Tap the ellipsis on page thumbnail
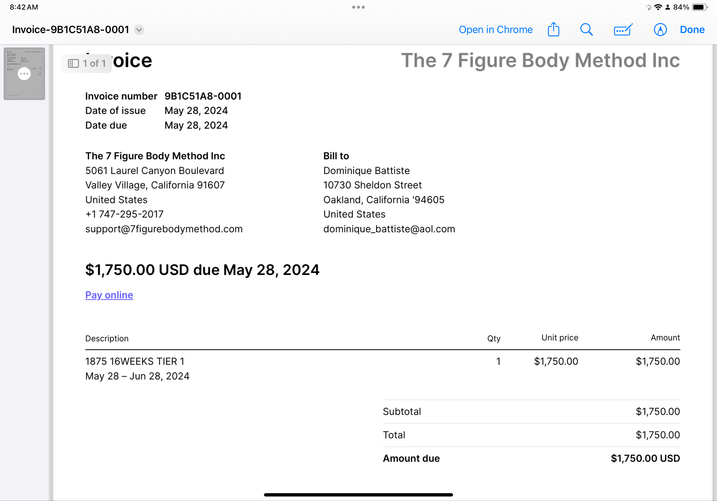This screenshot has width=717, height=501. coord(24,74)
